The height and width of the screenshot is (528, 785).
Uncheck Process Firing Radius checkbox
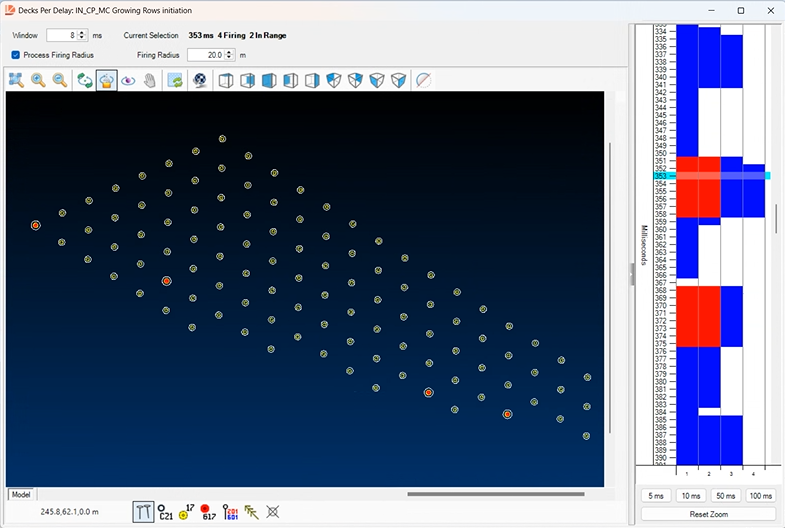click(16, 55)
